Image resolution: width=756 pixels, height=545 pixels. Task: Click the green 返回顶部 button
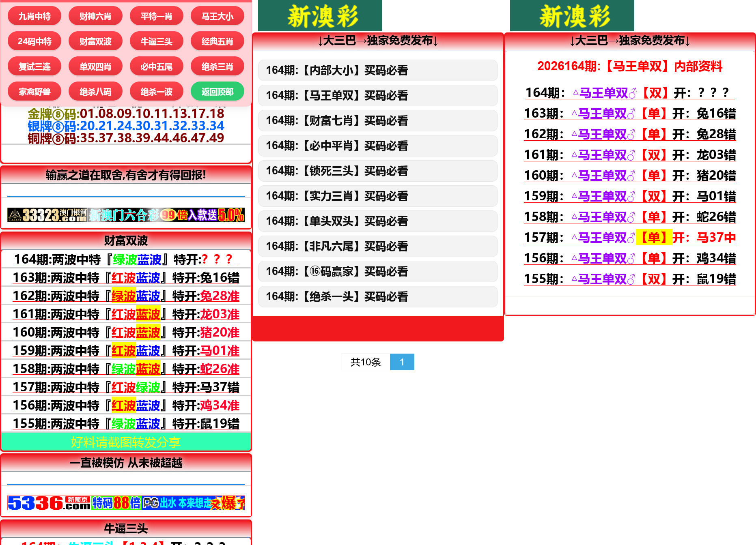[x=218, y=92]
